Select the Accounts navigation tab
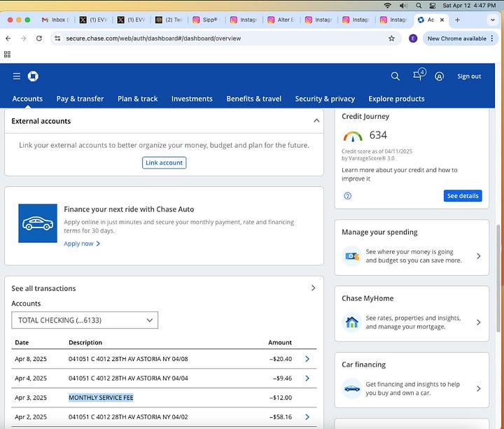This screenshot has width=504, height=429. point(27,99)
